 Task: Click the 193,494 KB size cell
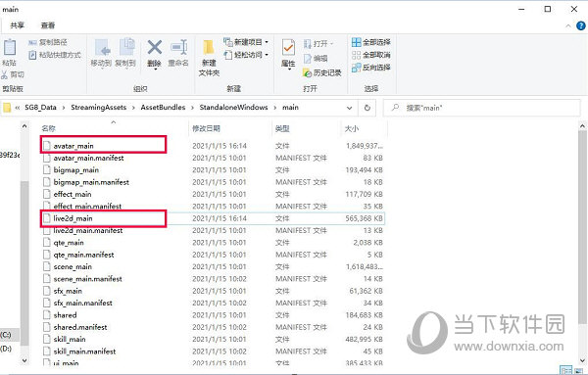tap(364, 170)
